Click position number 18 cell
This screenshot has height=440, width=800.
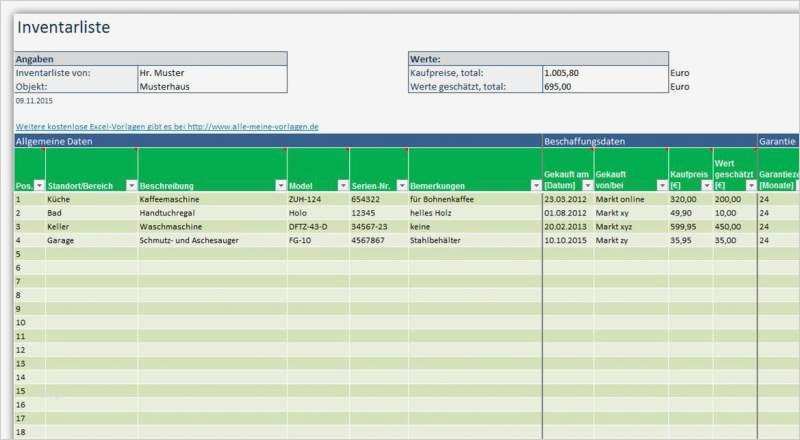pos(30,432)
